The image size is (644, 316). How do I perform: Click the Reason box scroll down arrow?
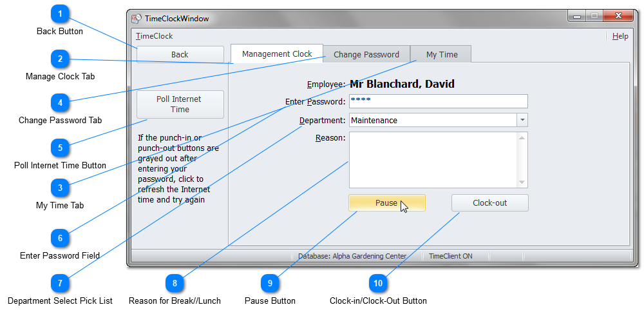pos(522,183)
